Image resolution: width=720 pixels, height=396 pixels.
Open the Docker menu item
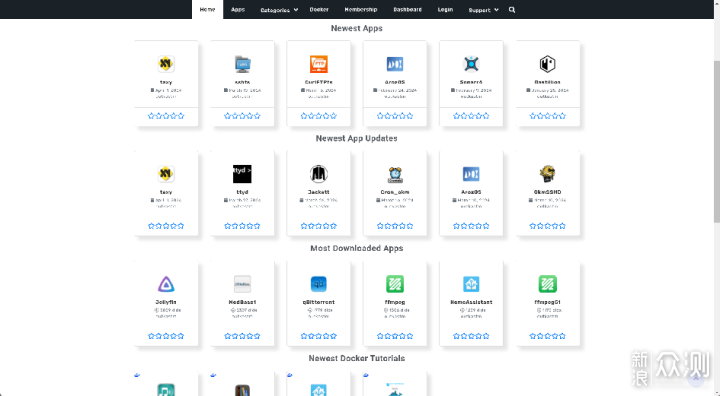pyautogui.click(x=319, y=9)
